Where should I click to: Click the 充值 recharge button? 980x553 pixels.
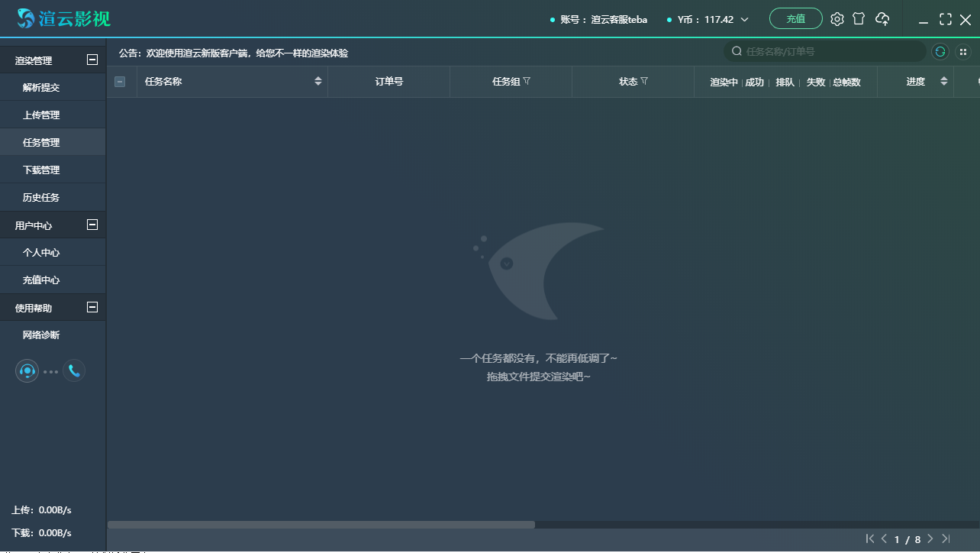[x=796, y=18]
